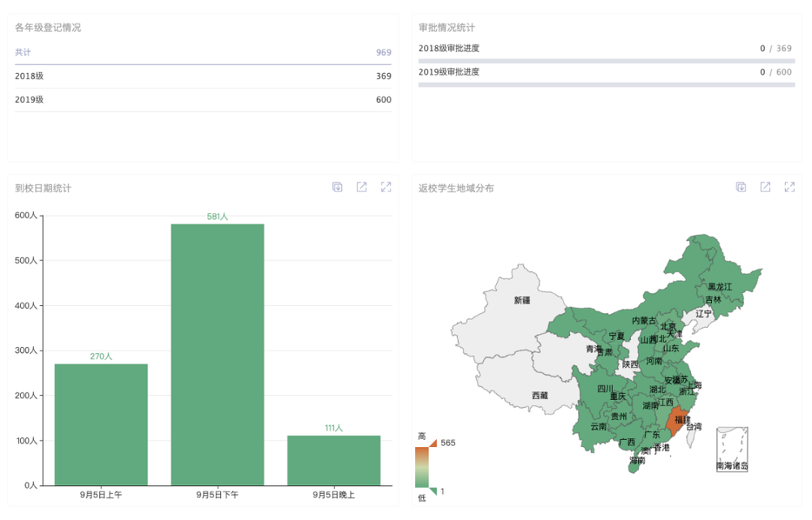This screenshot has height=520, width=812.
Task: Click the 南海诸岛 inset map thumbnail
Action: [x=732, y=449]
